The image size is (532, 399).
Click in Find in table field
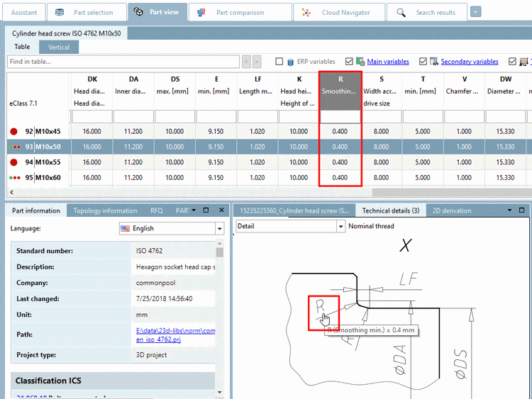pos(123,62)
